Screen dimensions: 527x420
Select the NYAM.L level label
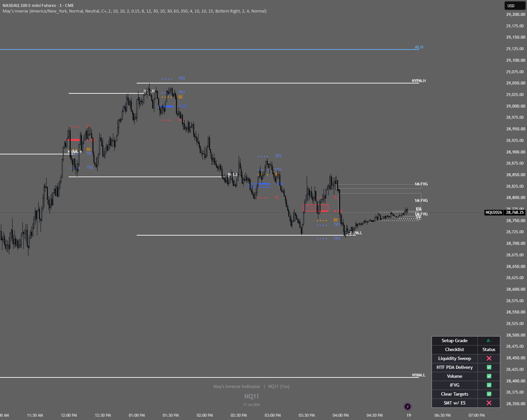(419, 375)
